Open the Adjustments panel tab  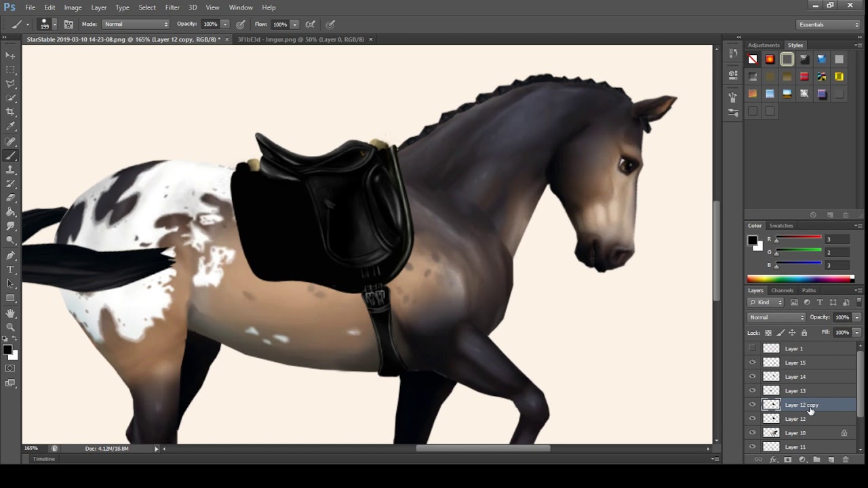pos(764,45)
